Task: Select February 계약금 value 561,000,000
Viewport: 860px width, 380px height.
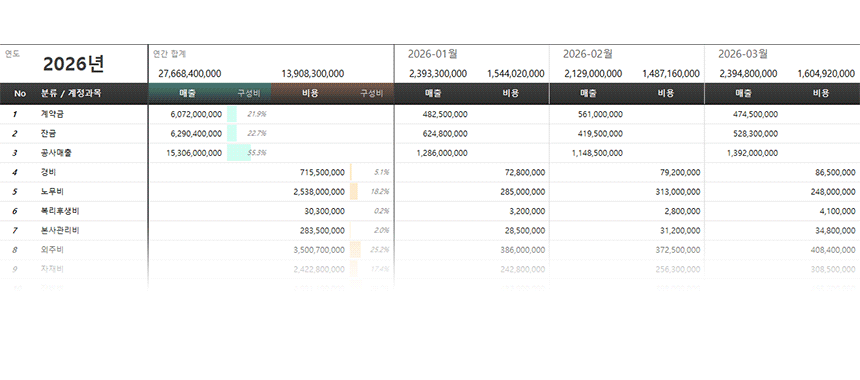Action: [600, 114]
